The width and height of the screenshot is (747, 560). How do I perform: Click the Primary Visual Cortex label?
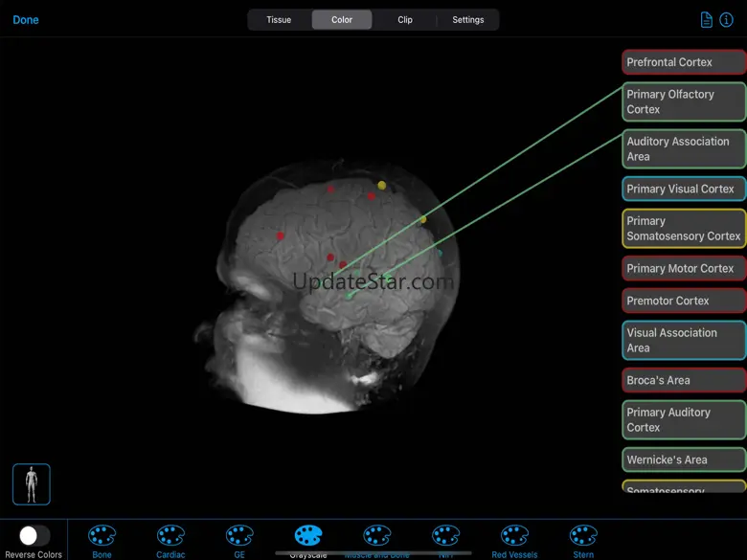(684, 189)
